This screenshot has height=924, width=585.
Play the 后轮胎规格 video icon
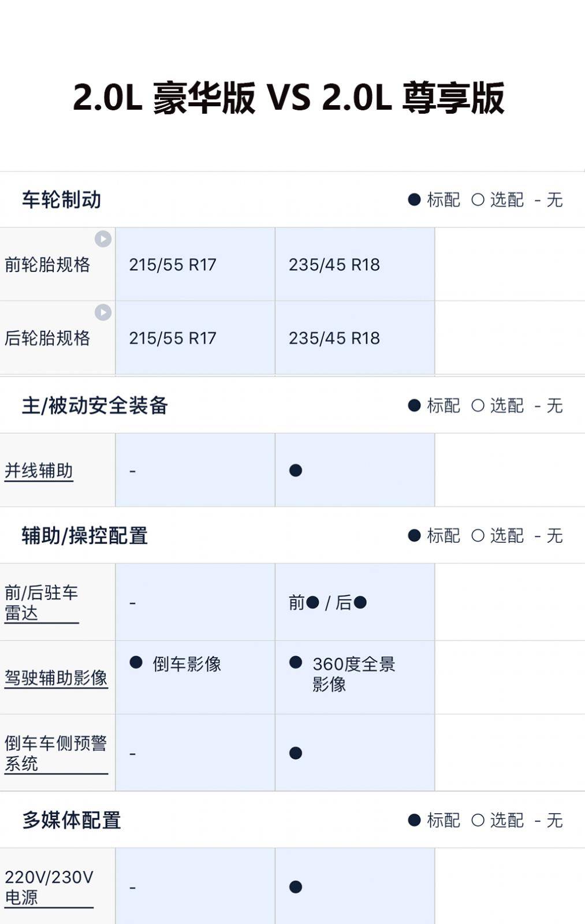click(103, 312)
